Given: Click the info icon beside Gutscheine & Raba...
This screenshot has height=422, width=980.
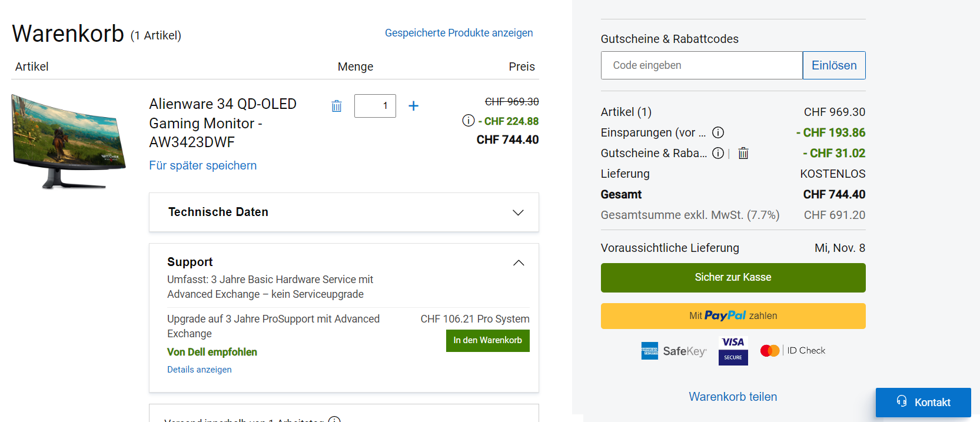Looking at the screenshot, I should (718, 153).
